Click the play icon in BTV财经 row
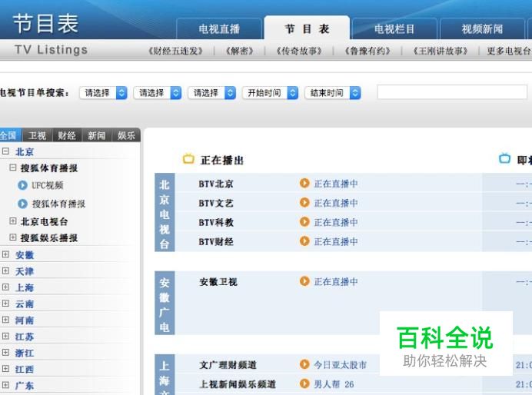Screen dimensions: 532x395 point(304,241)
